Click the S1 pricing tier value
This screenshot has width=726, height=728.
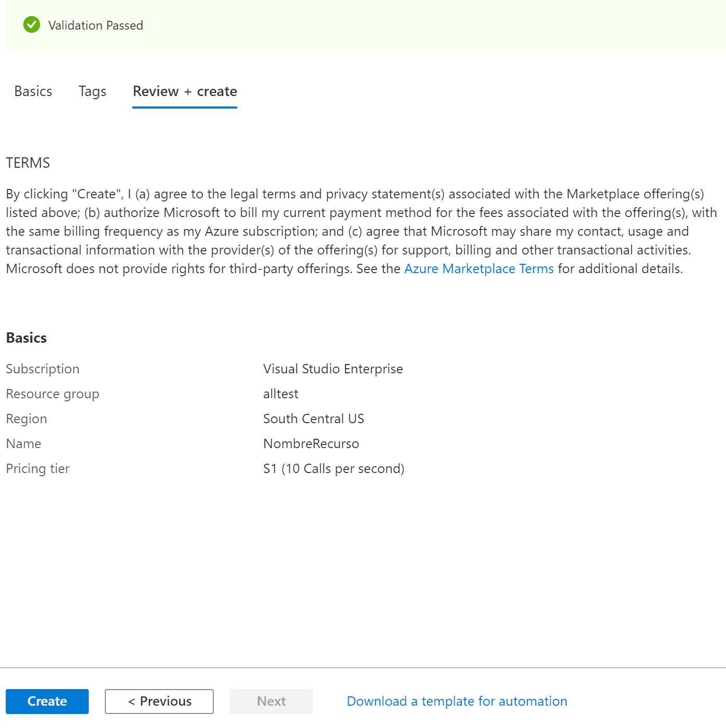[x=334, y=469]
